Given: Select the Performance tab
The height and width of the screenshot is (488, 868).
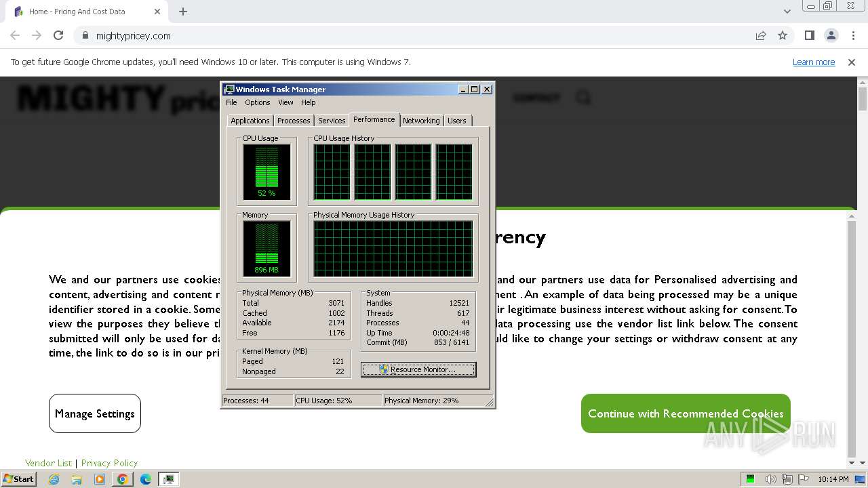Looking at the screenshot, I should 374,119.
